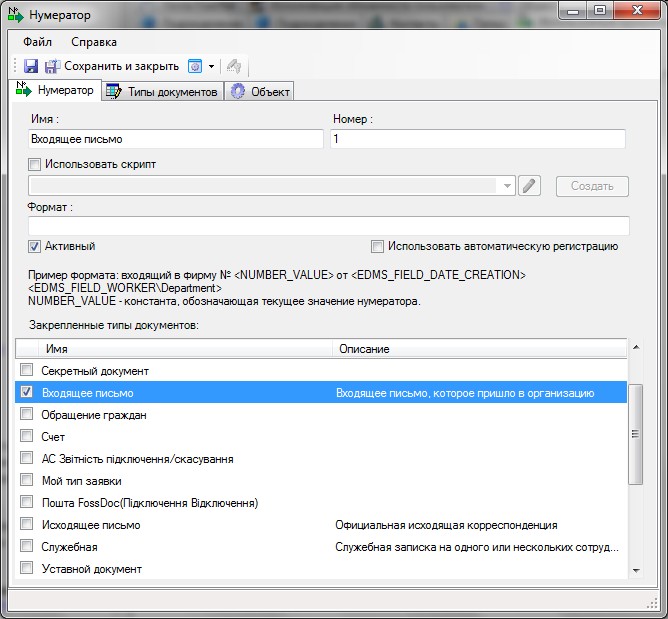Expand the script selection combo box
Image resolution: width=668 pixels, height=619 pixels.
pos(507,186)
